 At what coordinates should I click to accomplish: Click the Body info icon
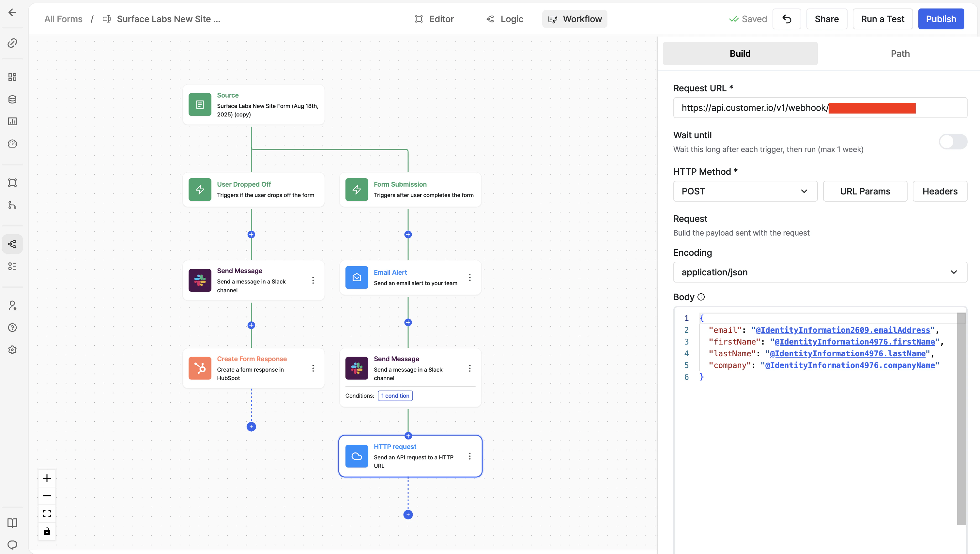(x=701, y=297)
